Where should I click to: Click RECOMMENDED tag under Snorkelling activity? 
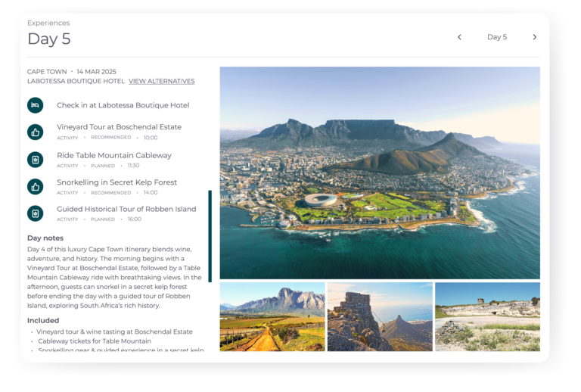(110, 193)
